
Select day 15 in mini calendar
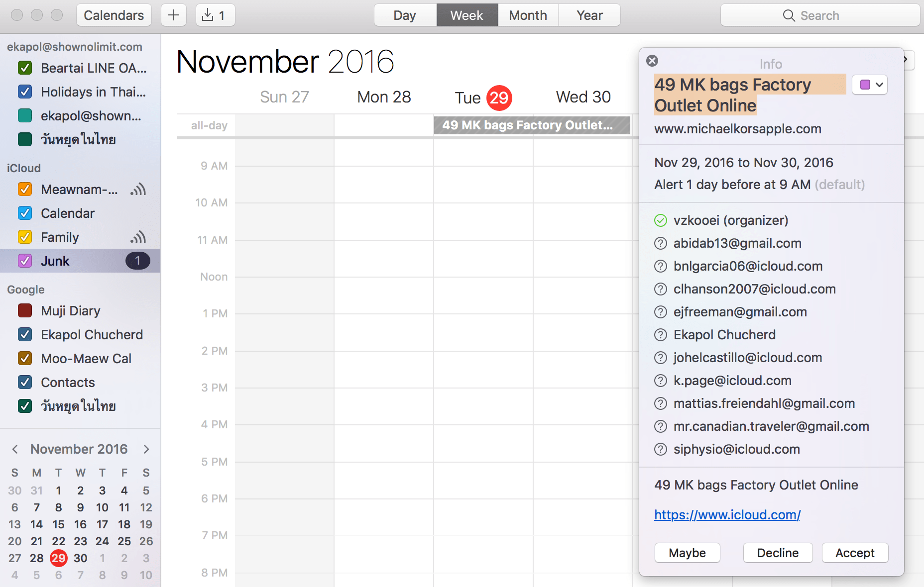pos(59,524)
